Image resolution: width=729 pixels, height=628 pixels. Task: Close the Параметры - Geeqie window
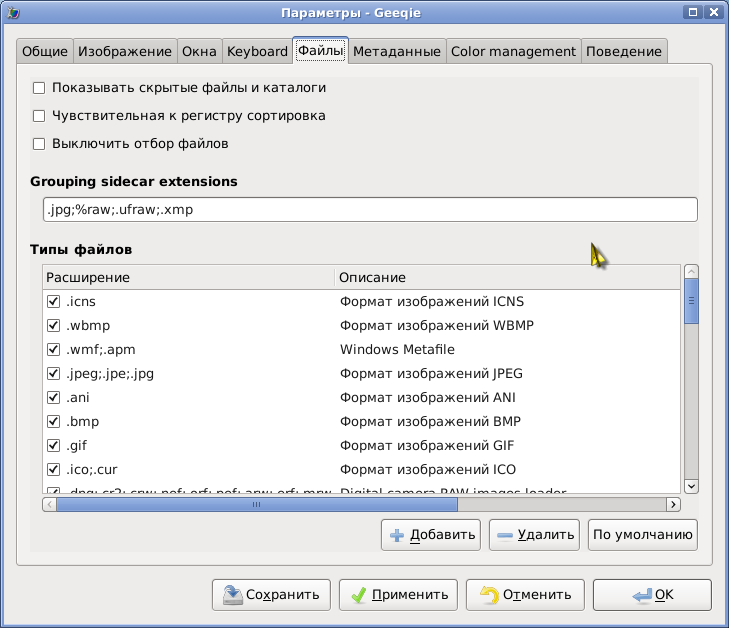(714, 12)
